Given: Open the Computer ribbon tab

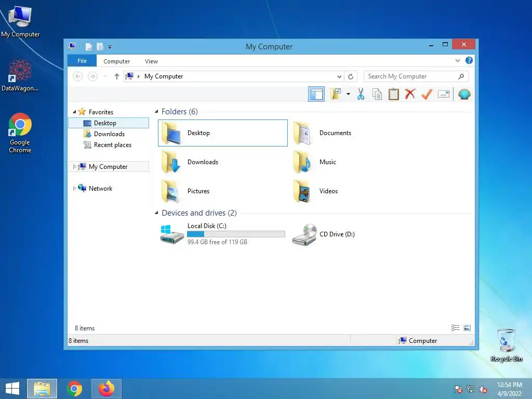Looking at the screenshot, I should (116, 61).
